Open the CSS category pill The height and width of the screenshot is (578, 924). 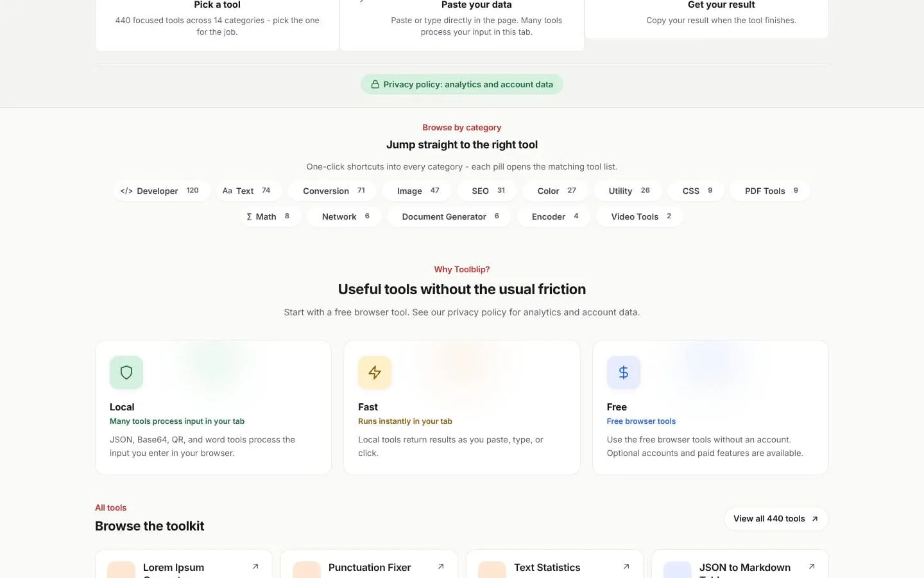pyautogui.click(x=696, y=191)
